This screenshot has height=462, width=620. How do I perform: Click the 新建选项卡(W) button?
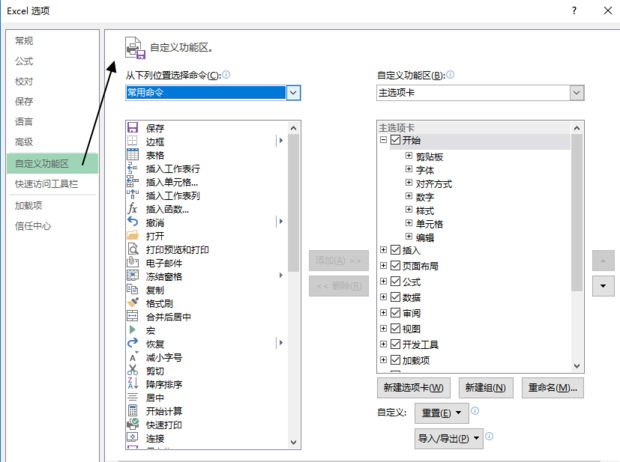[414, 388]
